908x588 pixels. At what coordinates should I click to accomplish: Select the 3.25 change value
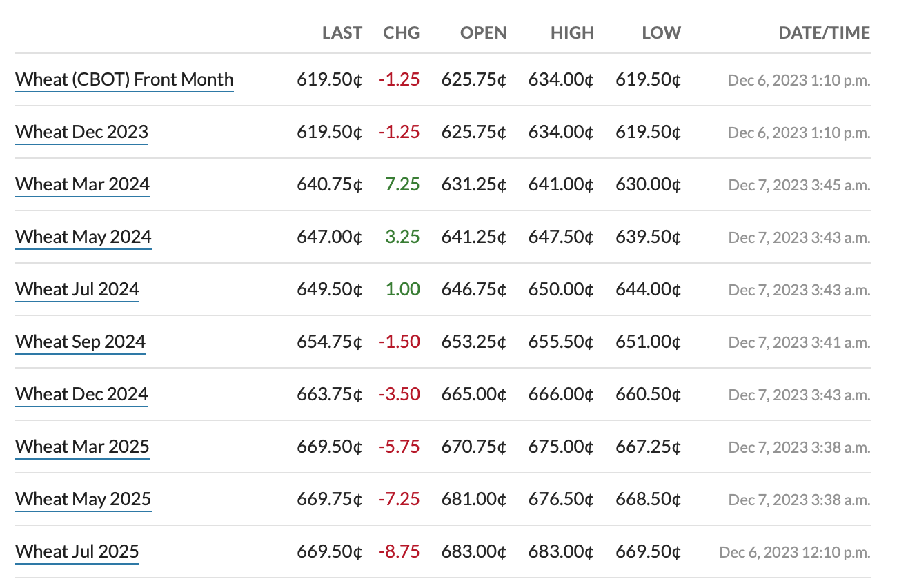[x=402, y=237]
